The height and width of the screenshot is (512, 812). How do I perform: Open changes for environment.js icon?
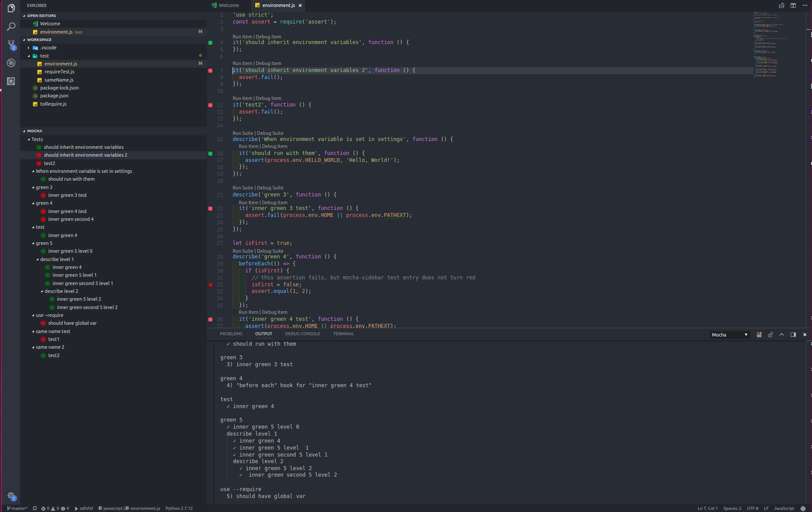pos(781,5)
